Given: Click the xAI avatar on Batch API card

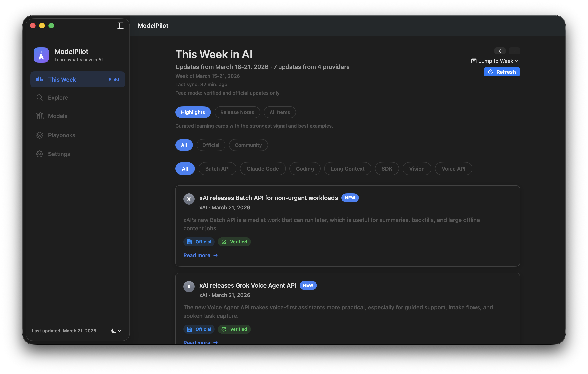Looking at the screenshot, I should (189, 199).
